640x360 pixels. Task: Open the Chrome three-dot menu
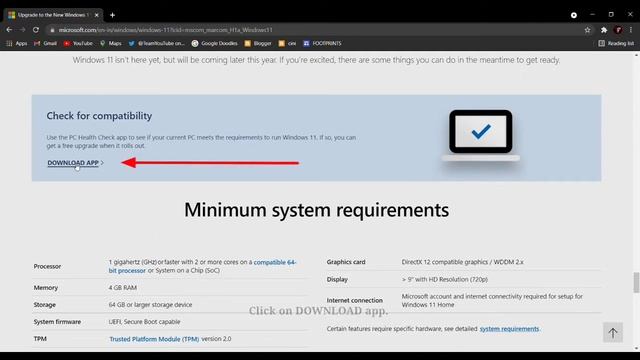(x=631, y=30)
